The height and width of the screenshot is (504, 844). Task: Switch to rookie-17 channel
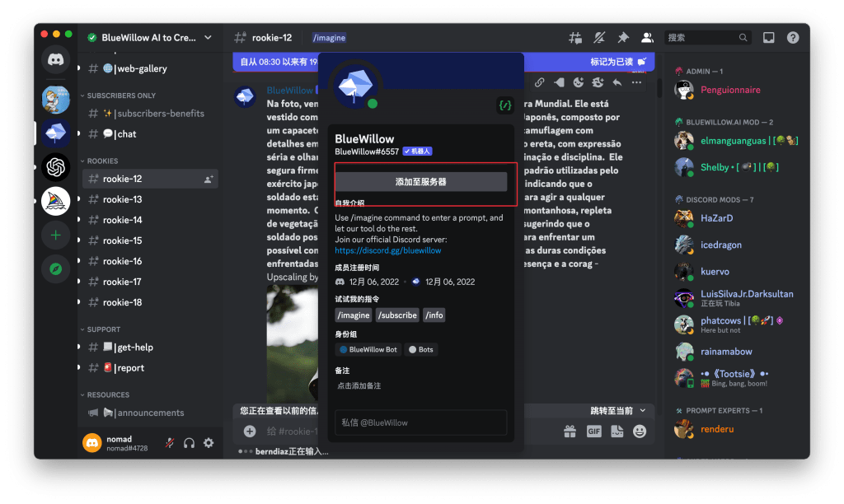click(150, 282)
